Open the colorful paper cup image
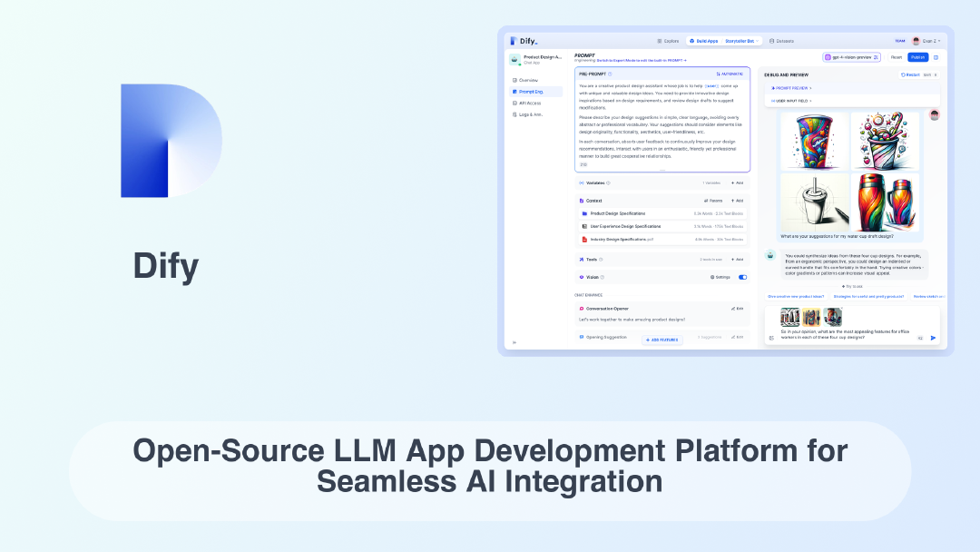This screenshot has height=552, width=980. [x=814, y=141]
